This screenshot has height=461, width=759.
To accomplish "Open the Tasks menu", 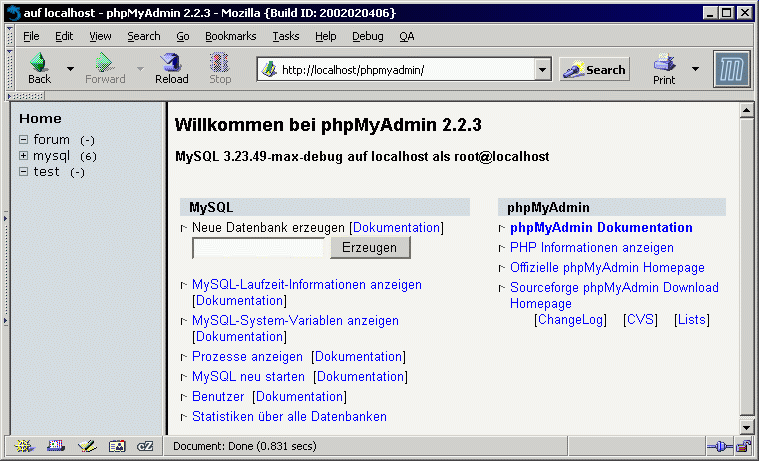I will pos(286,36).
